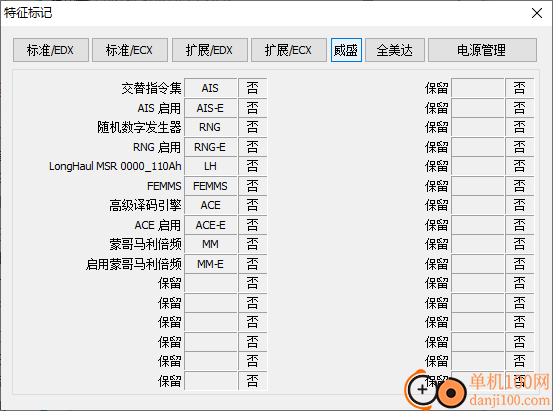Select the RNG code field
553x411 pixels.
point(211,127)
